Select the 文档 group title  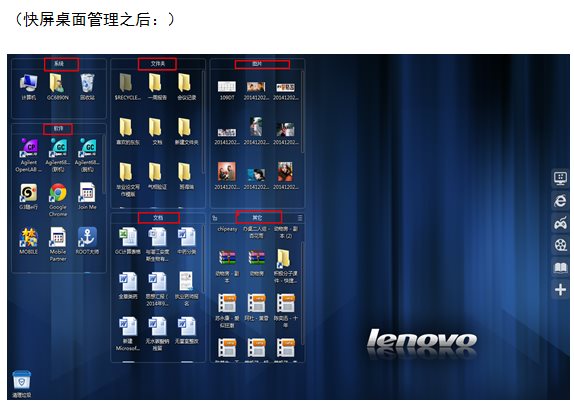pos(158,218)
